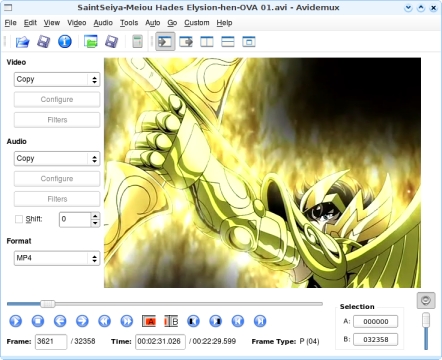Click the window menu icon in title bar
This screenshot has width=442, height=360.
coord(7,7)
